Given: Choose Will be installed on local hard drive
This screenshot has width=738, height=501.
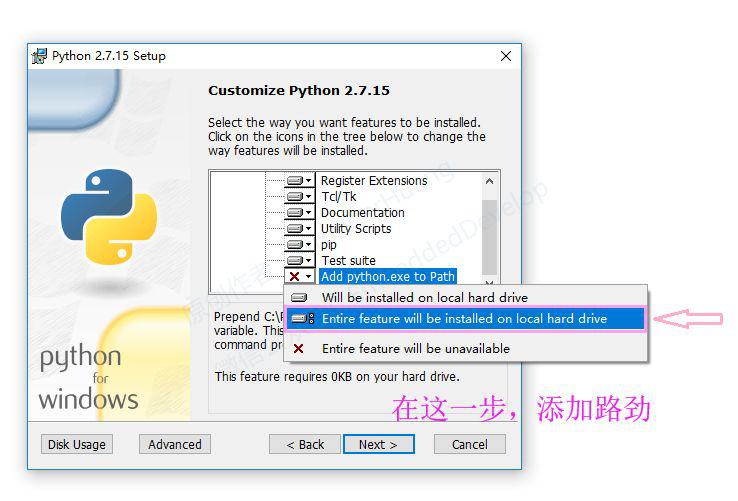Looking at the screenshot, I should 465,298.
